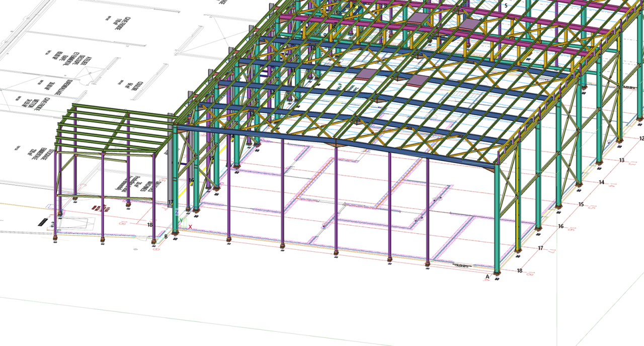
Task: Click grid label 5 at the top
Action: coord(506,6)
